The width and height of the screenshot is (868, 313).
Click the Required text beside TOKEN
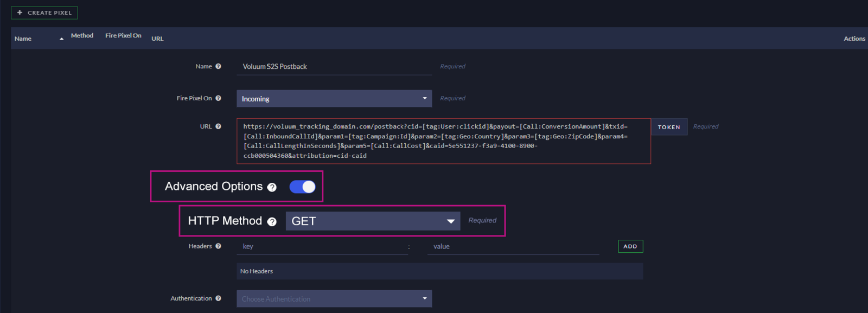pos(706,126)
